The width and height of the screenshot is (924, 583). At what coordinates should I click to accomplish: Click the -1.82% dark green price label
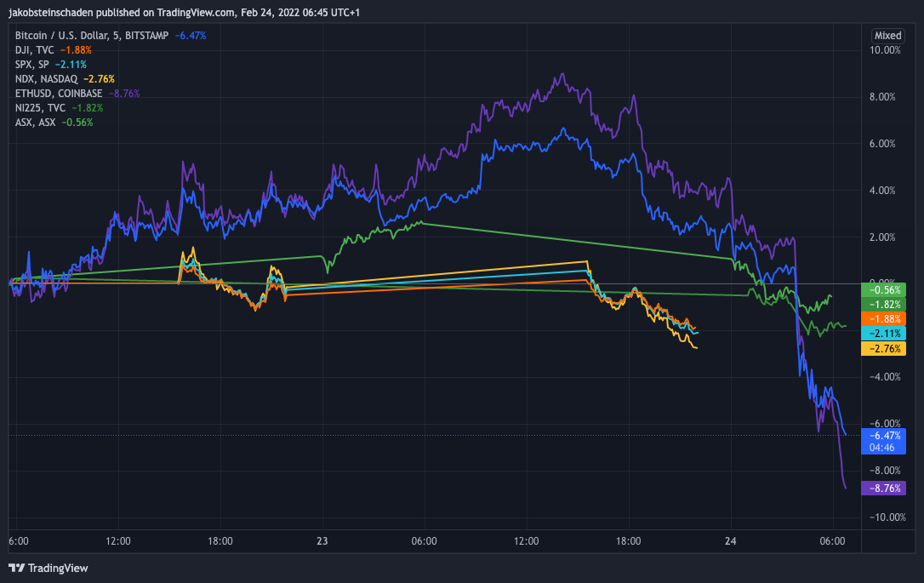click(x=883, y=304)
